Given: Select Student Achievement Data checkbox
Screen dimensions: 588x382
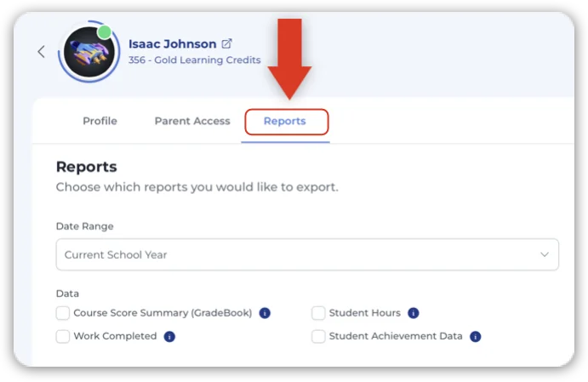Looking at the screenshot, I should click(x=318, y=336).
